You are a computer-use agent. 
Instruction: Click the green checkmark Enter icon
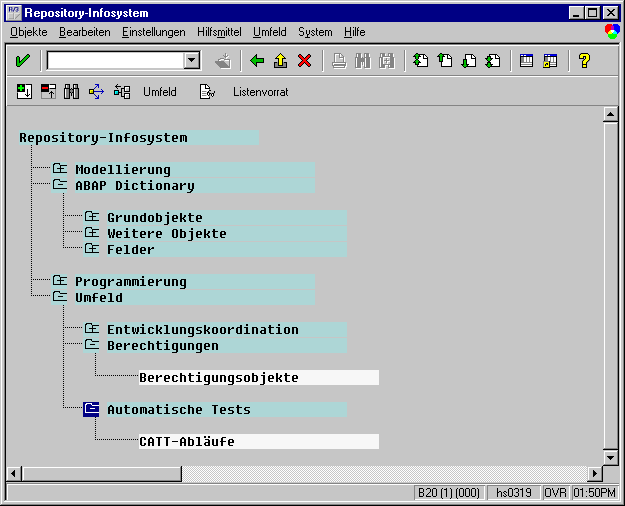(x=22, y=61)
